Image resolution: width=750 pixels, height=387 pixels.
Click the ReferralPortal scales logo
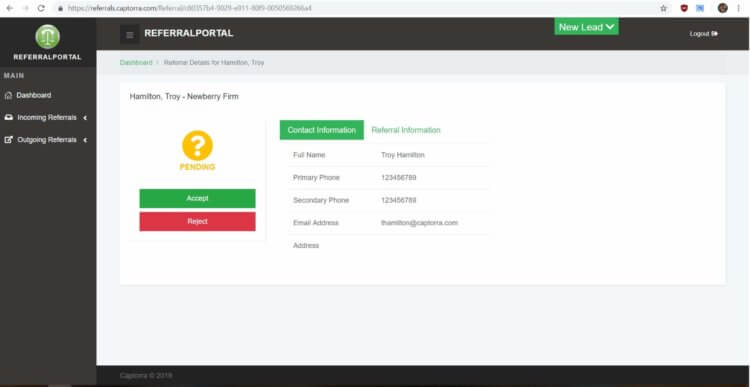point(48,36)
